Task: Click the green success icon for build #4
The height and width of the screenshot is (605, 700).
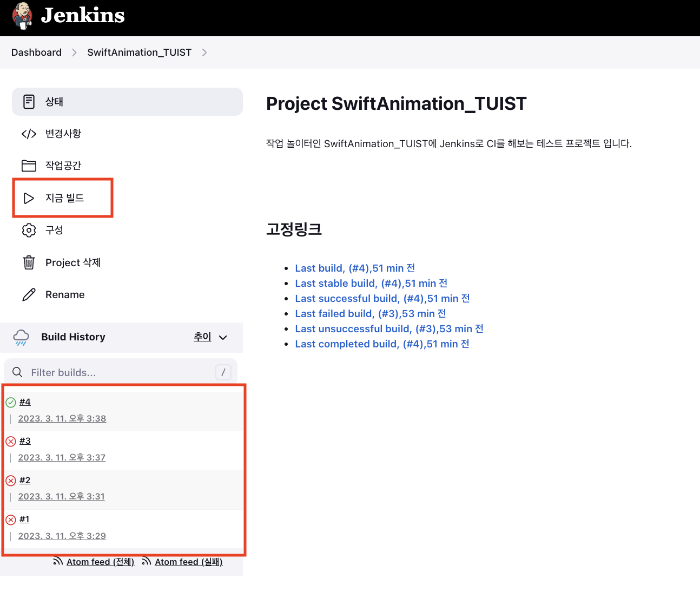Action: [x=11, y=402]
